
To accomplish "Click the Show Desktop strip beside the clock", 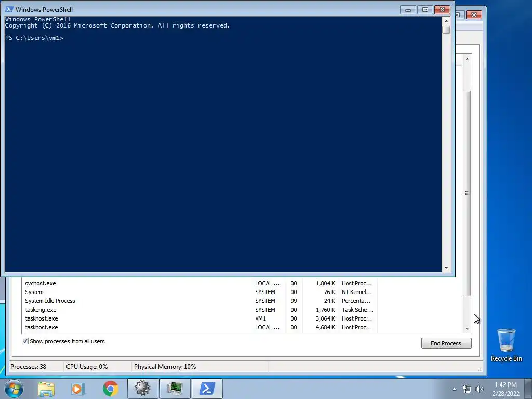I will point(528,389).
